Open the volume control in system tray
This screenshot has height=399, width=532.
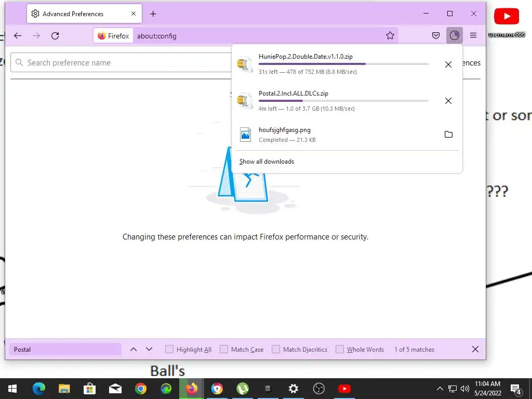click(x=465, y=389)
